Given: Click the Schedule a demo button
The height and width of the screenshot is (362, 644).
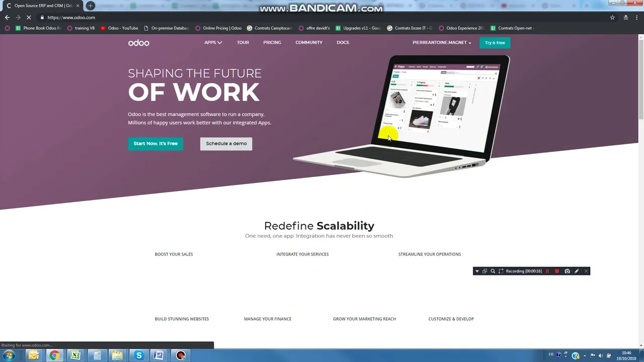Looking at the screenshot, I should [x=226, y=143].
